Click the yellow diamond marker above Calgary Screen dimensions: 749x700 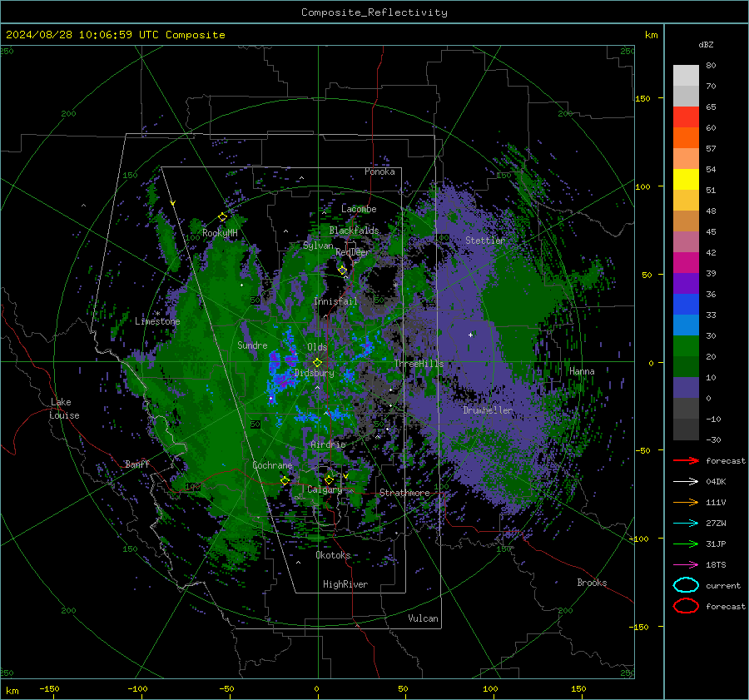tap(329, 479)
